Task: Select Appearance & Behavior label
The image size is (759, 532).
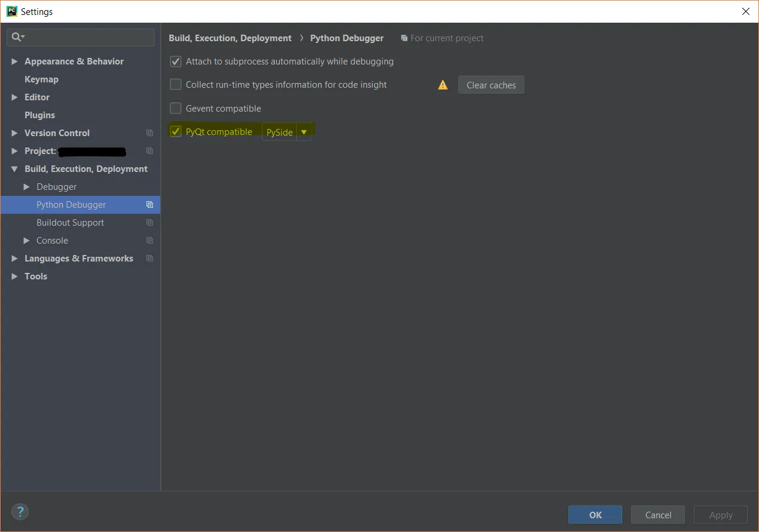Action: tap(74, 61)
